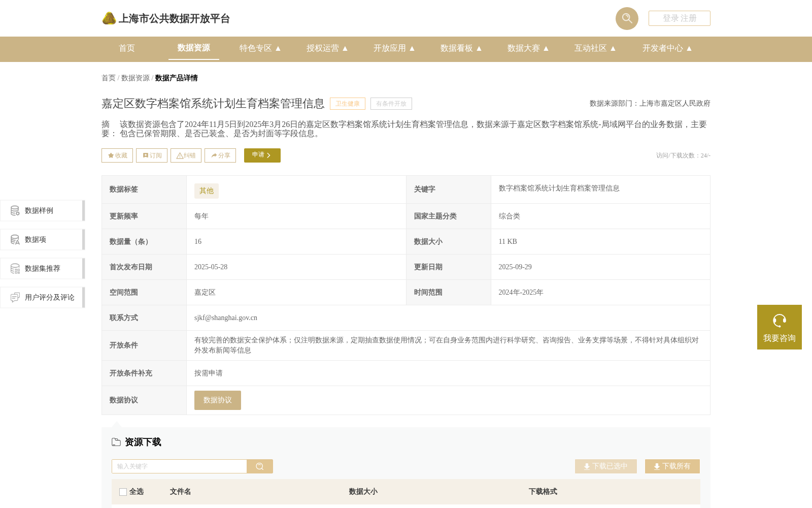
Task: Open the 首页 nav tab
Action: [x=127, y=48]
